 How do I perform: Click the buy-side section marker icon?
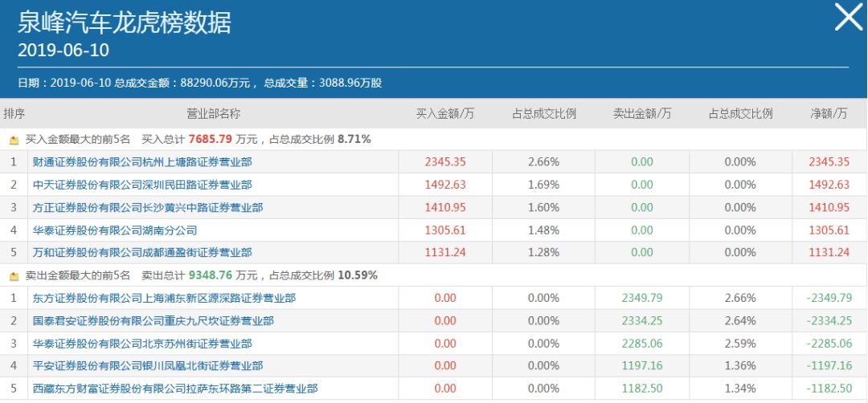coord(14,140)
